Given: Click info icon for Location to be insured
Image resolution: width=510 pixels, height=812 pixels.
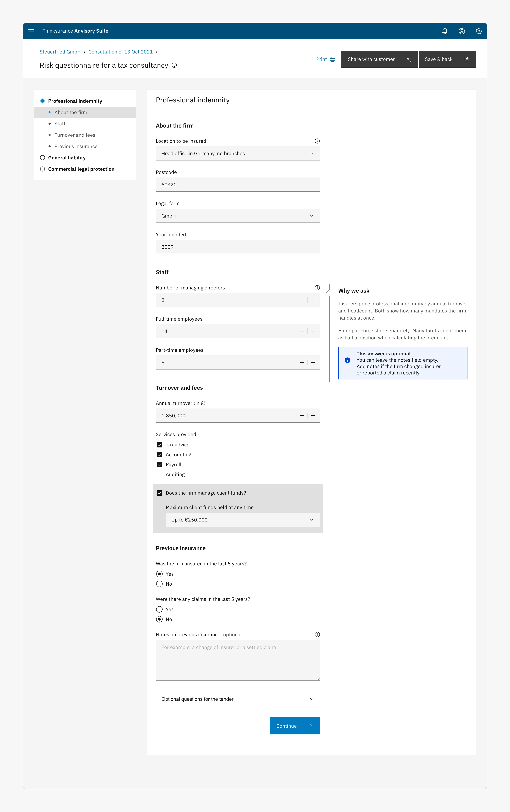Looking at the screenshot, I should [x=317, y=141].
